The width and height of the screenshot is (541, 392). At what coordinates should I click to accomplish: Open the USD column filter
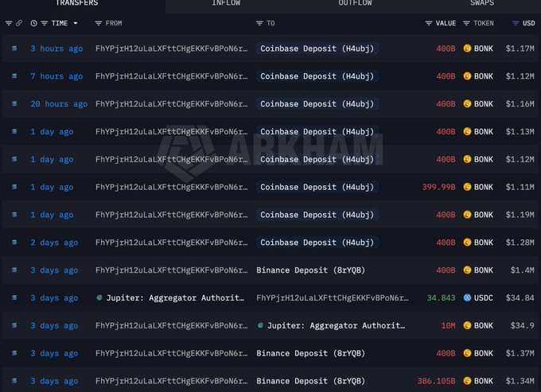tap(516, 23)
